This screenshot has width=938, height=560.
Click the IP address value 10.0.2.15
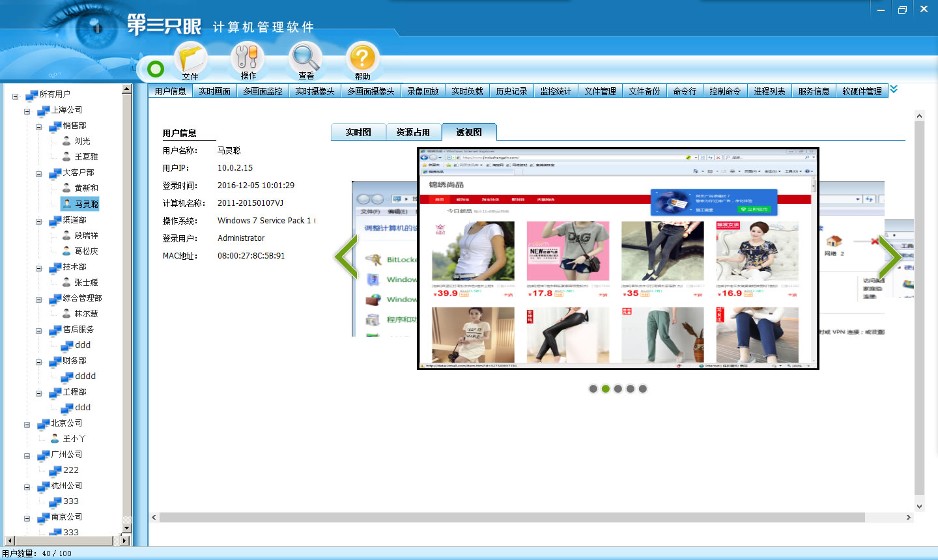tap(235, 168)
